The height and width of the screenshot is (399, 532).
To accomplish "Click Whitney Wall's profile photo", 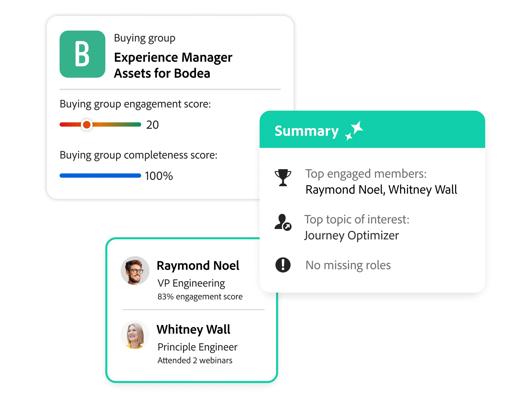I will click(135, 335).
